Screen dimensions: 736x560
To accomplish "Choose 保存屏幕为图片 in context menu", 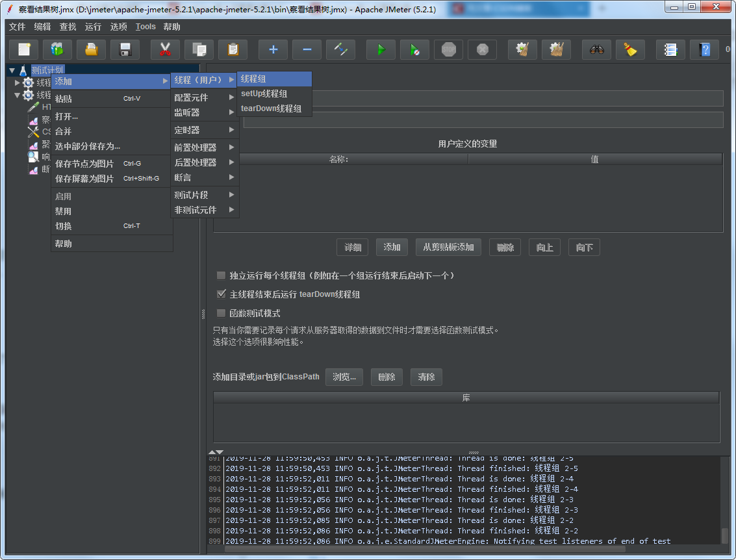I will click(112, 179).
